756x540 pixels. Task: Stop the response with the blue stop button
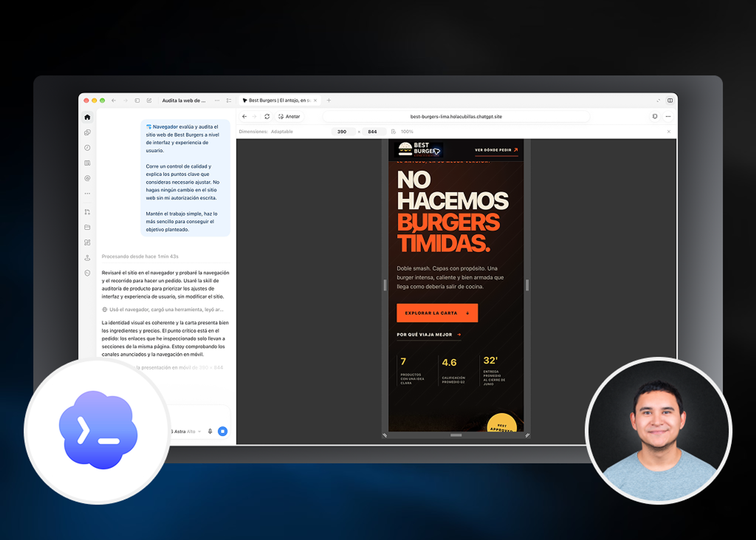coord(223,431)
